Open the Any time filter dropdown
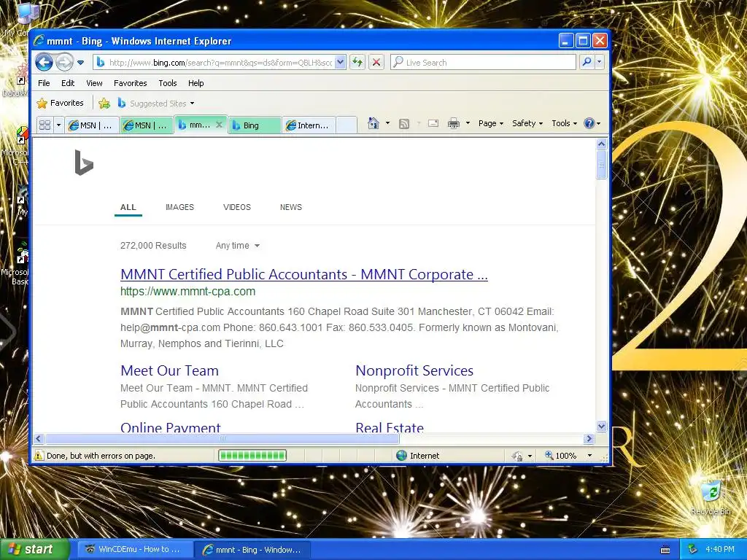Image resolution: width=747 pixels, height=560 pixels. (237, 246)
